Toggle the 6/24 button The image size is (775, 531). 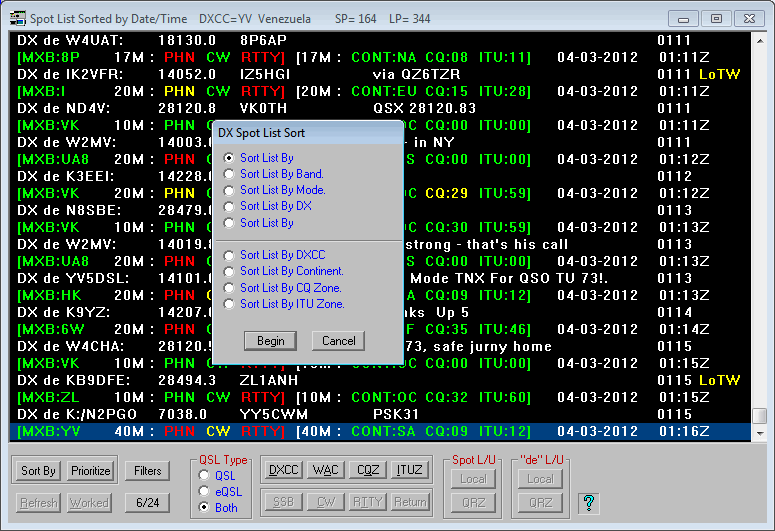point(147,503)
